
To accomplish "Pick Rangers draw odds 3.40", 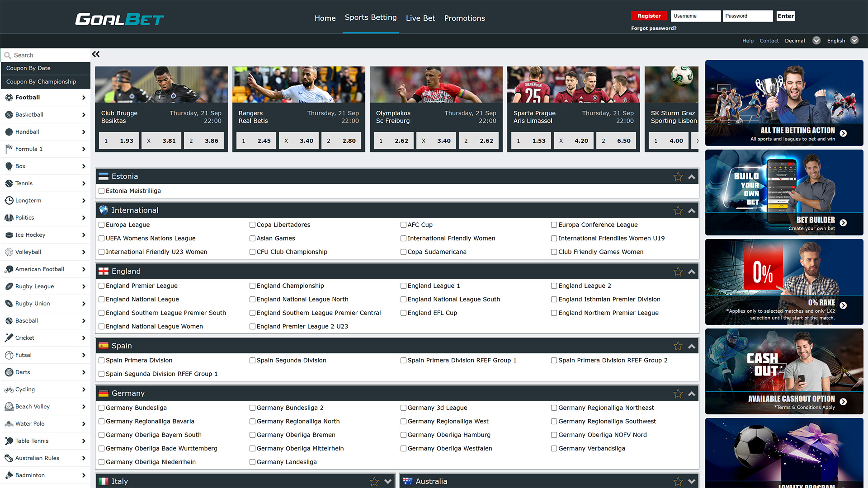I will [x=298, y=141].
